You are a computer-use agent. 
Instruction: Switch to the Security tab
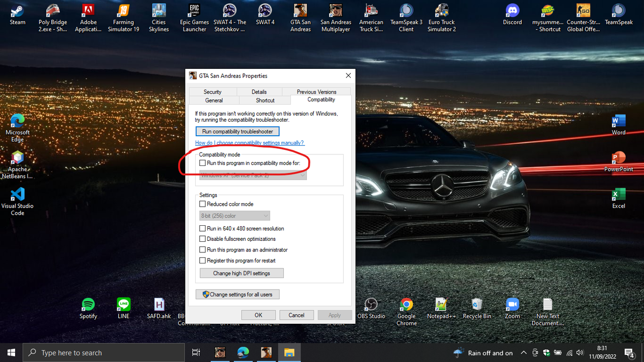[212, 92]
